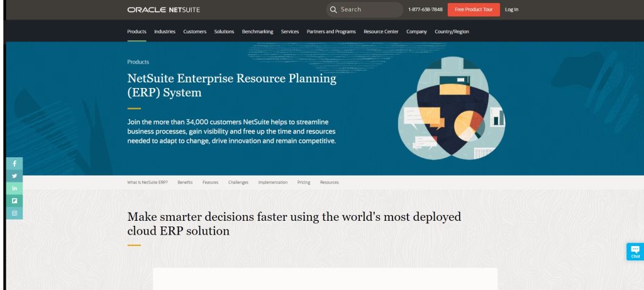Open the Instagram social icon
The height and width of the screenshot is (290, 644).
14,213
